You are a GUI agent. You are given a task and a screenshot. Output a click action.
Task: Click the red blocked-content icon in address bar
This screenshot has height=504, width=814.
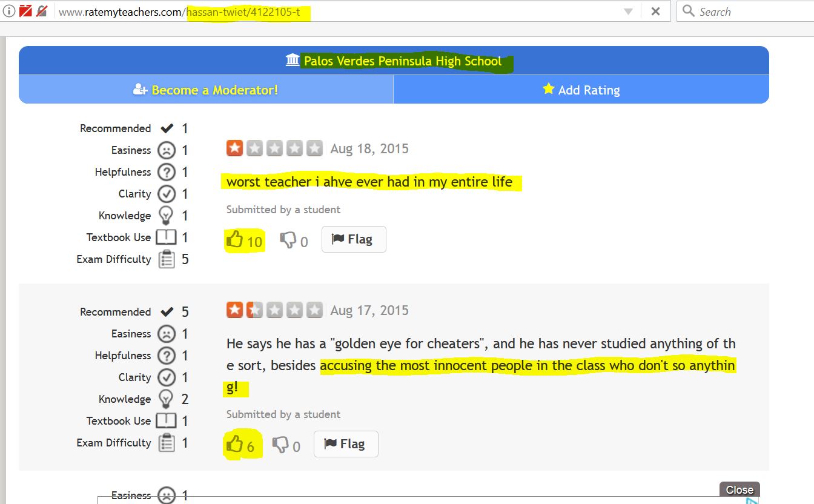point(25,12)
